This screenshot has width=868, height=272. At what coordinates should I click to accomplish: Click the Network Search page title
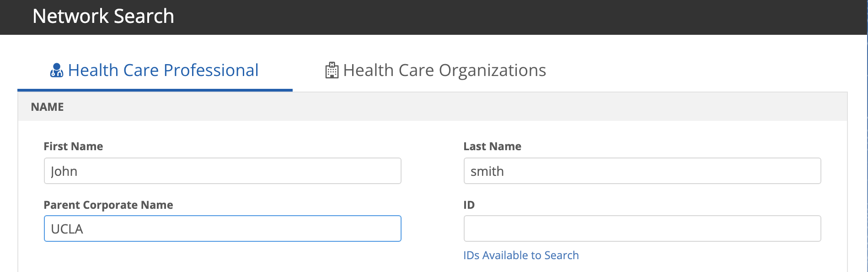pos(103,16)
